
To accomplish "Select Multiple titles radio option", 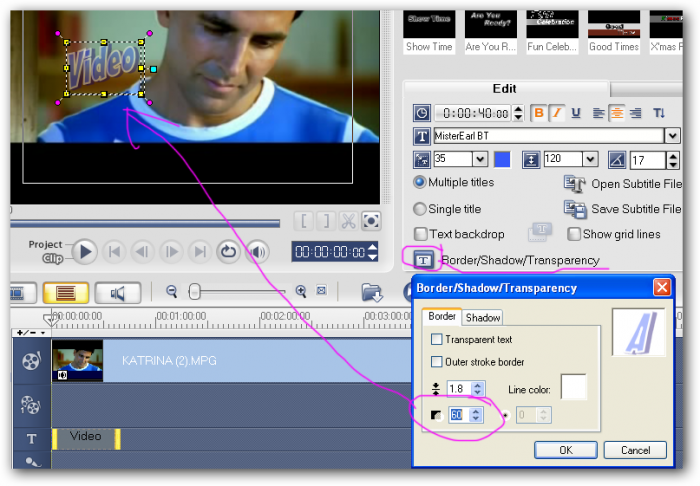I will pyautogui.click(x=420, y=182).
